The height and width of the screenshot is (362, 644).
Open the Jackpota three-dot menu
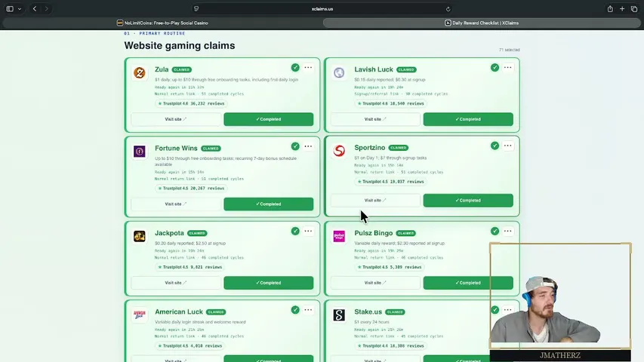[x=309, y=232]
